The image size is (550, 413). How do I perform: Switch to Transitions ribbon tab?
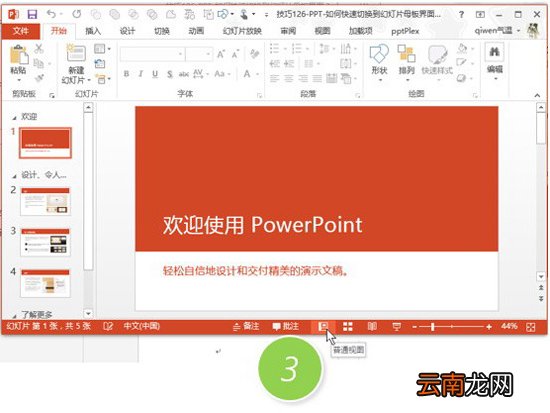tap(162, 31)
